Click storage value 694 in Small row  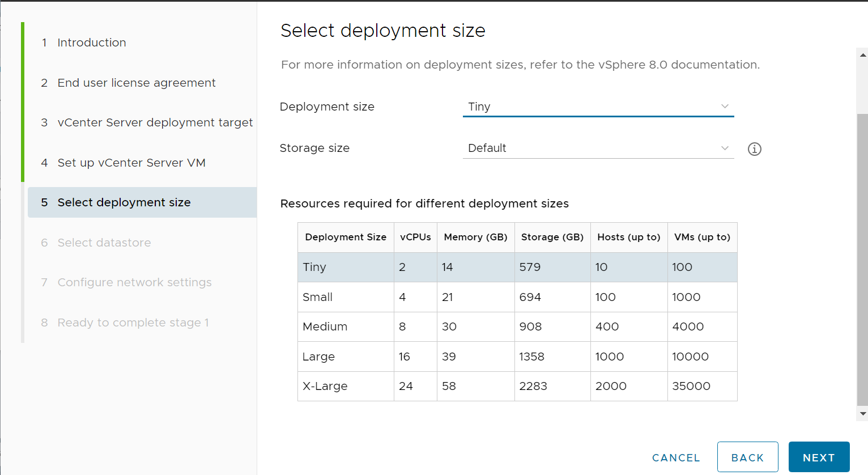tap(530, 297)
